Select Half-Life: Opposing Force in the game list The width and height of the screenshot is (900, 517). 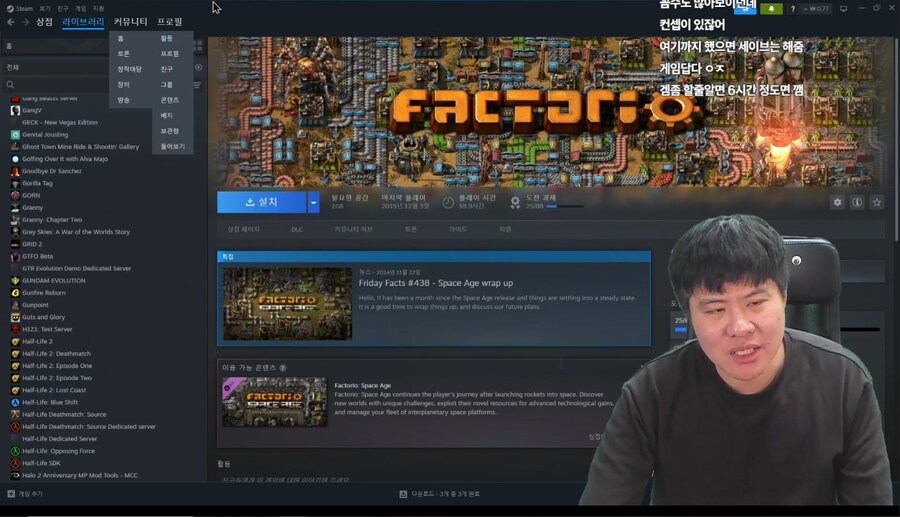click(x=59, y=451)
